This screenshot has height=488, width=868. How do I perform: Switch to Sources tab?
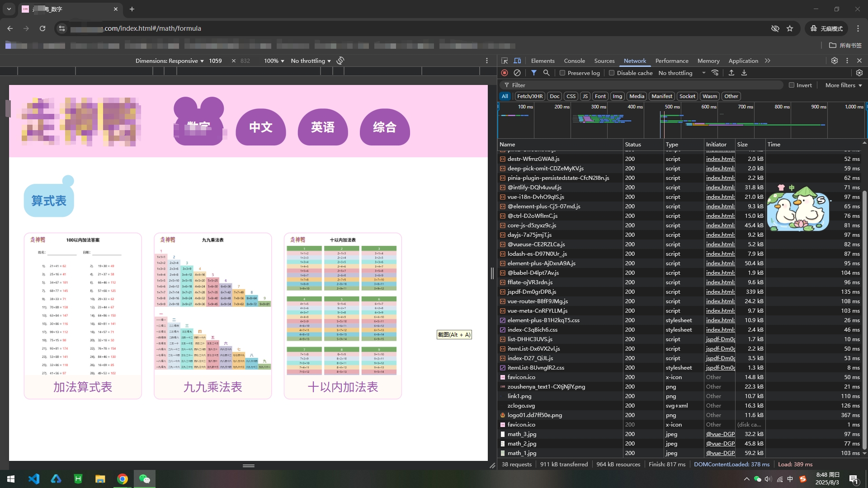(604, 61)
